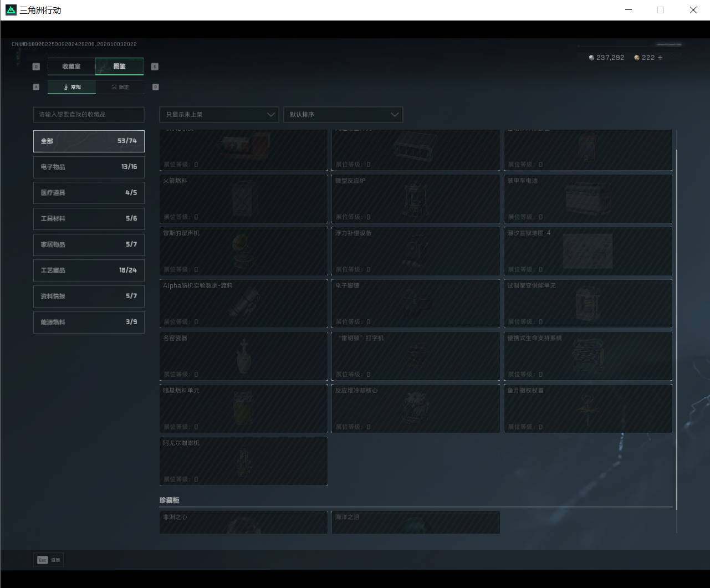Open the 装甲车电池 item card
This screenshot has width=710, height=588.
[588, 198]
